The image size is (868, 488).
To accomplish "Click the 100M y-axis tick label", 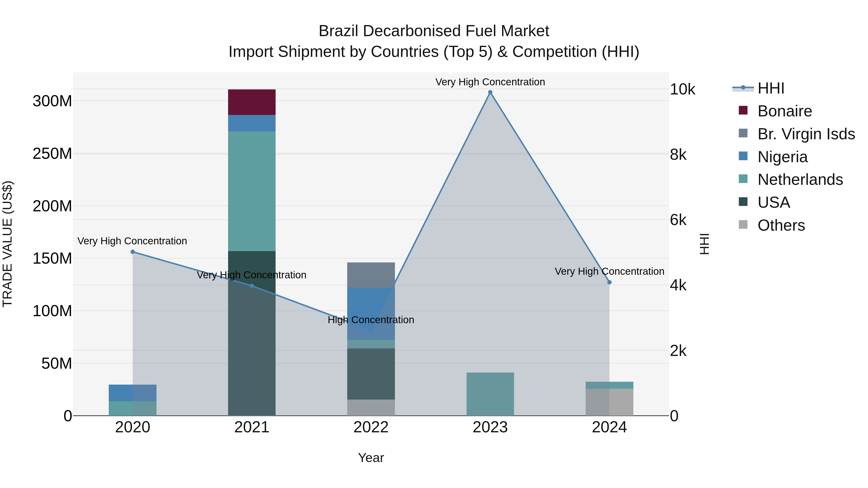I will [52, 311].
